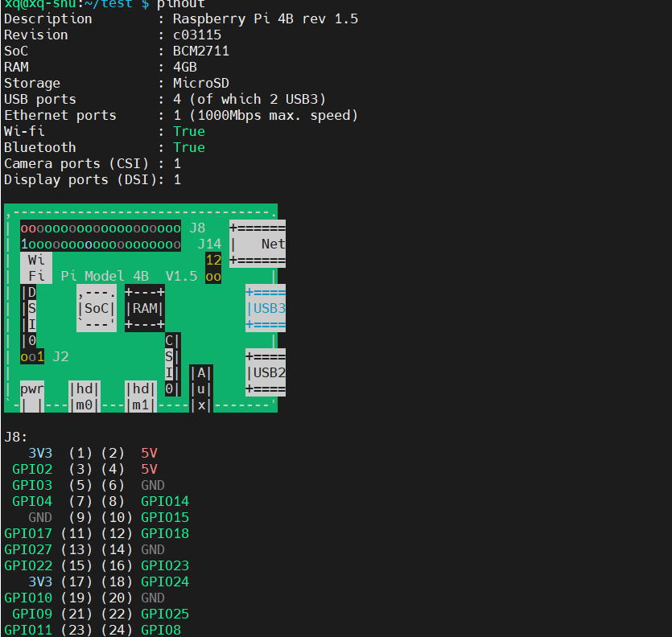Click the revision code c03115
The width and height of the screenshot is (672, 637).
pos(197,35)
